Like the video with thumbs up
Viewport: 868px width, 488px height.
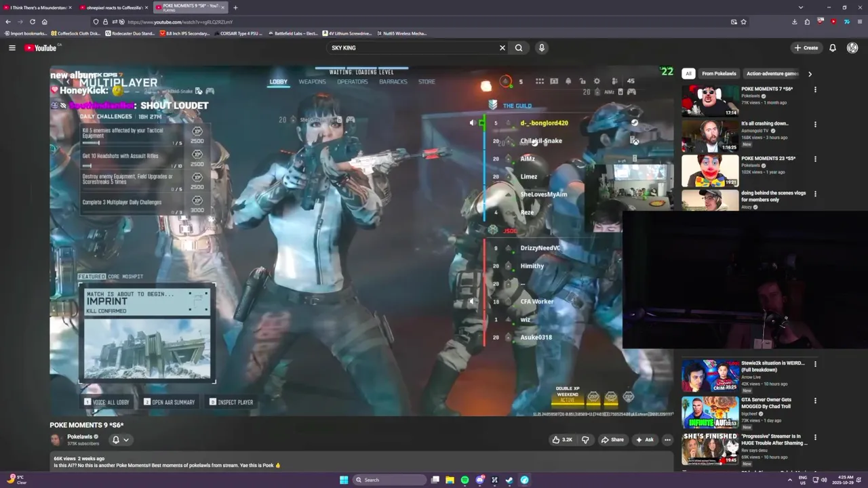pos(562,439)
